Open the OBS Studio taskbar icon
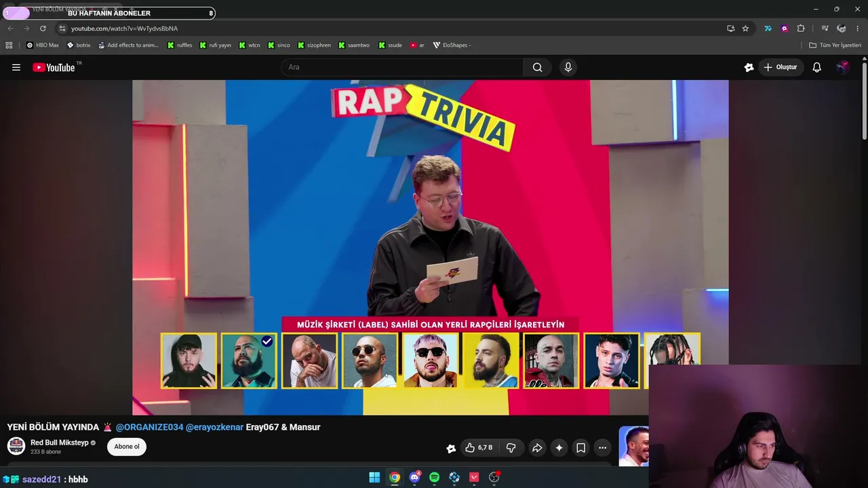This screenshot has height=488, width=868. (494, 477)
